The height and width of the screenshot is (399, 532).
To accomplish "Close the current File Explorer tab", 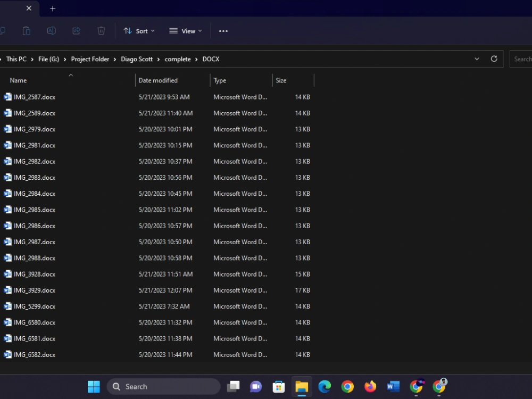I will [29, 8].
